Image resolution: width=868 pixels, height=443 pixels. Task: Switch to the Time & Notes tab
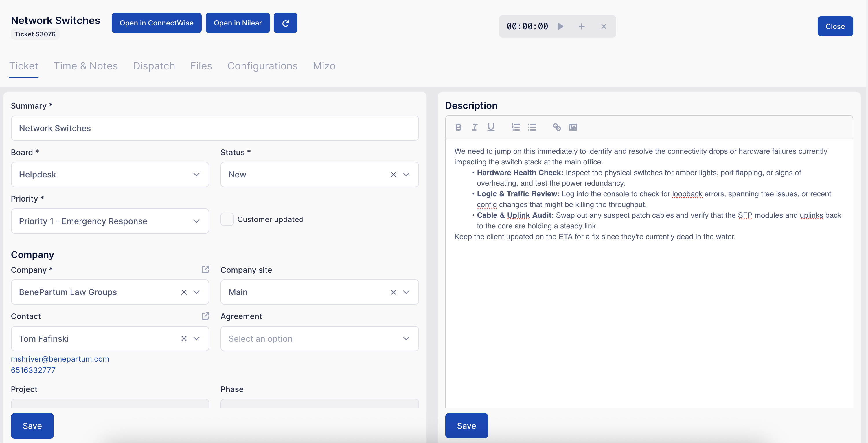point(86,66)
